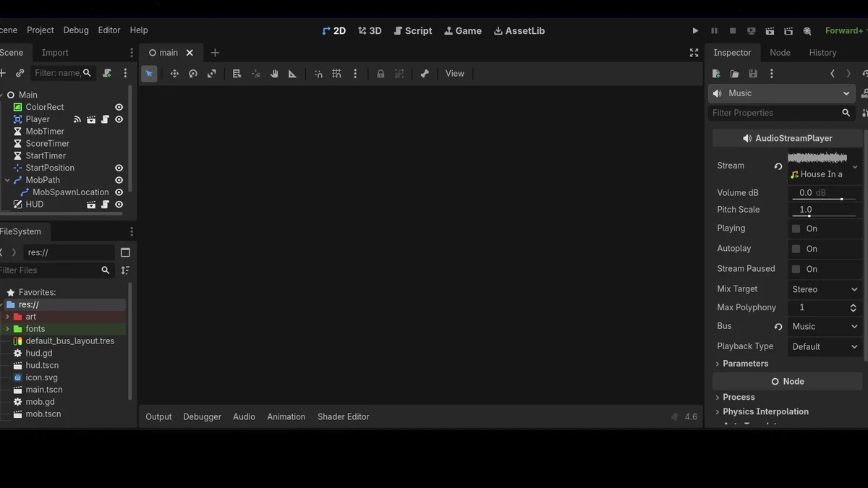Open the Bus Music dropdown
The height and width of the screenshot is (488, 868).
825,327
